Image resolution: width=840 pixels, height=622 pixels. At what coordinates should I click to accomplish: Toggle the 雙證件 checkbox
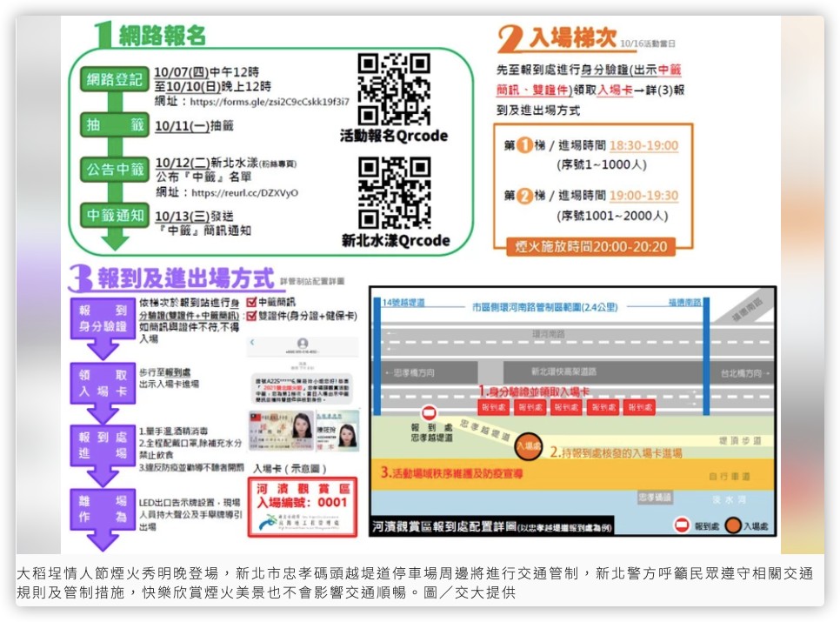[x=252, y=317]
